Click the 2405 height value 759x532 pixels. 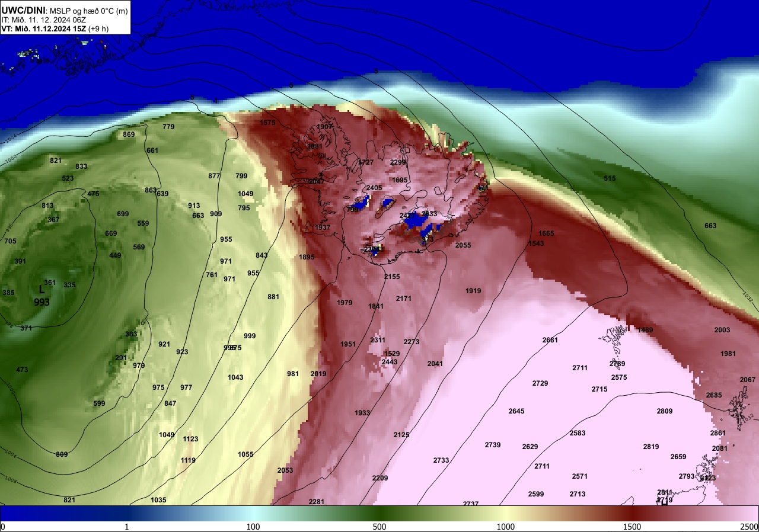[x=374, y=188]
